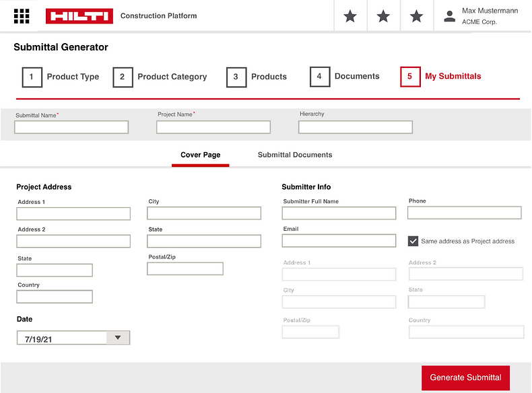Open the app grid launcher icon
Image resolution: width=532 pixels, height=393 pixels.
(22, 16)
